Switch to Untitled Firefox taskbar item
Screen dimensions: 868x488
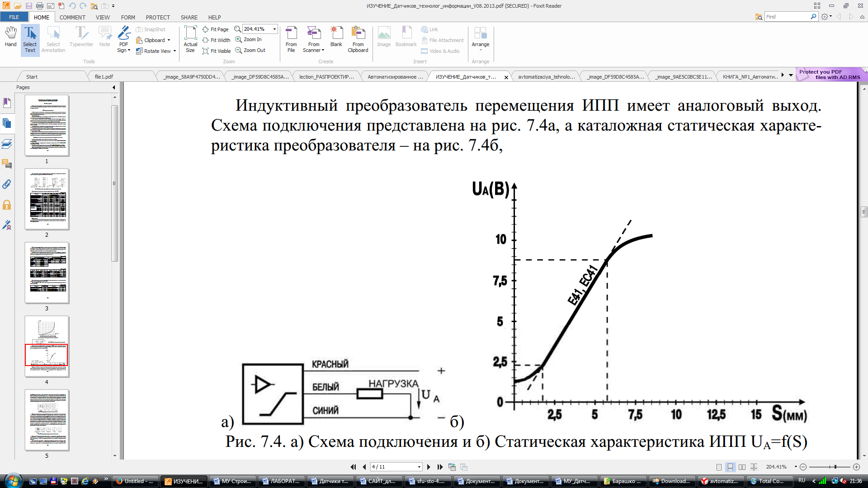pos(135,481)
